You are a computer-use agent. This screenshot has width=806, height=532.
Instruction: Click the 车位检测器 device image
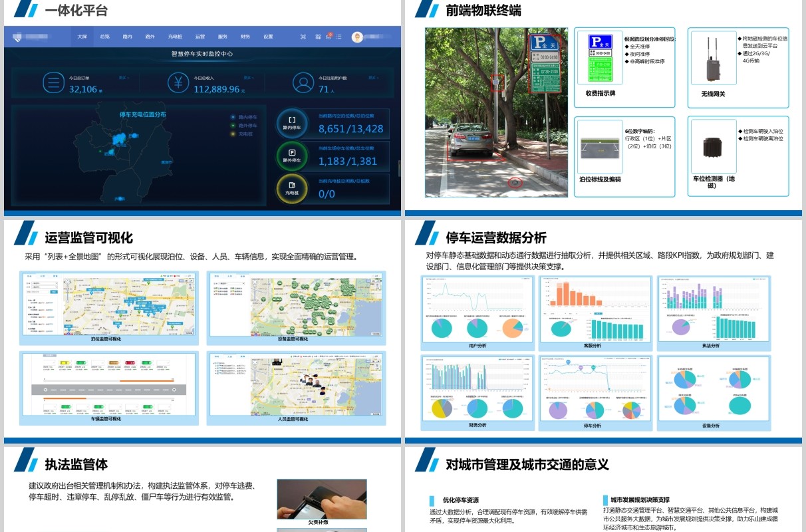tap(714, 146)
